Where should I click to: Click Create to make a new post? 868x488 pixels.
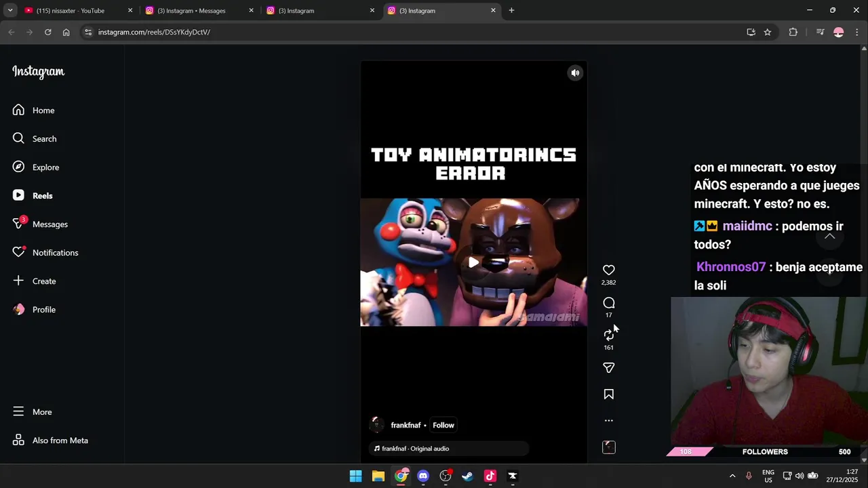click(34, 281)
